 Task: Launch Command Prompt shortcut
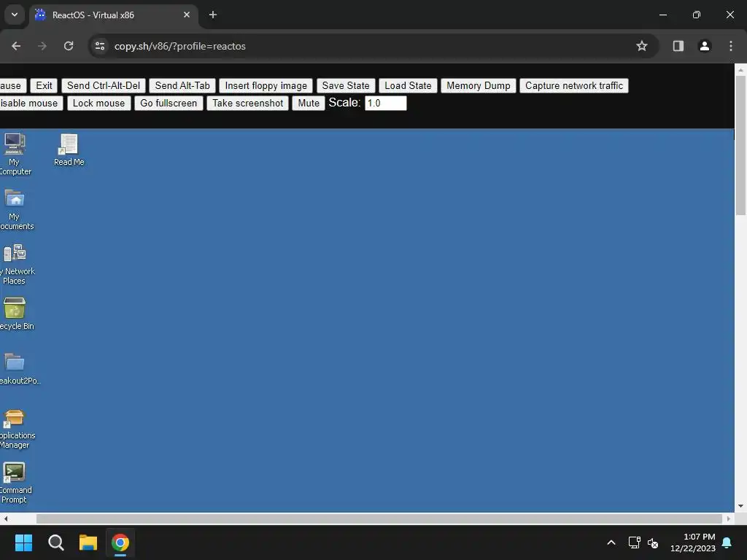[x=15, y=483]
